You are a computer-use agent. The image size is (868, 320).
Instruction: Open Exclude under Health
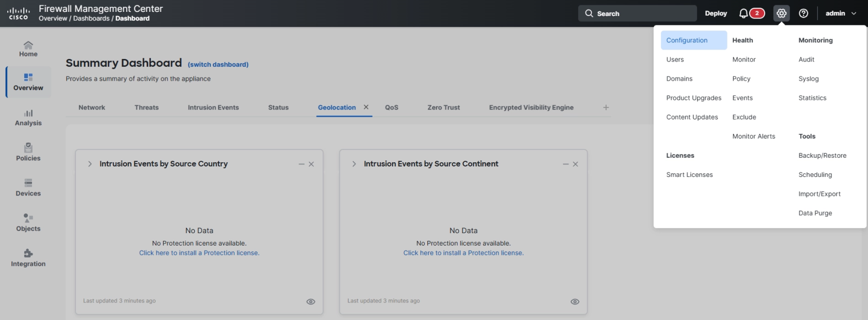pos(744,117)
